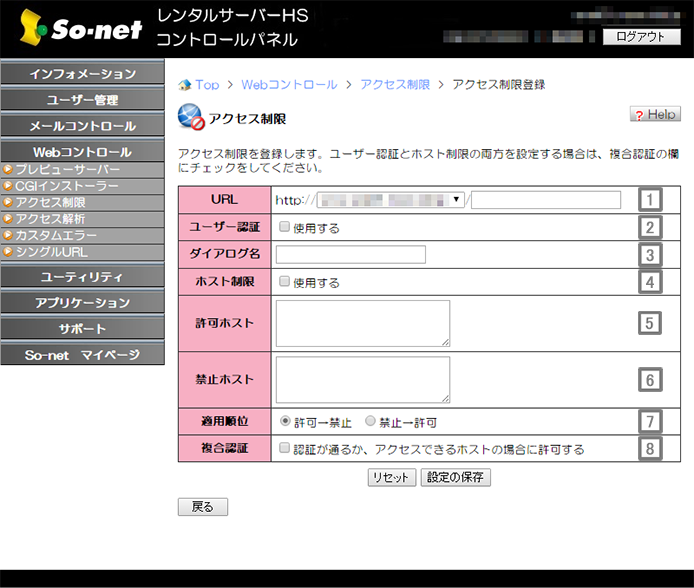The image size is (694, 588).
Task: Expand the Webコントロール sidebar section
Action: click(x=82, y=152)
